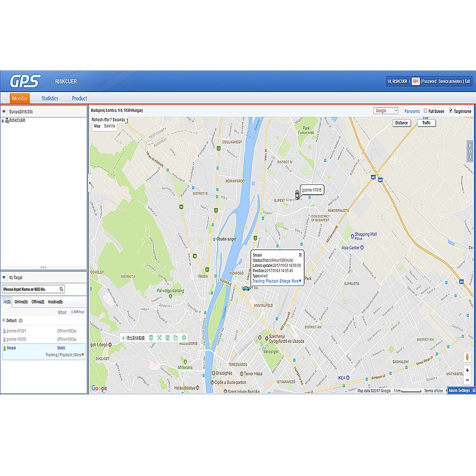The height and width of the screenshot is (476, 476).
Task: Click the GPS logo in the header
Action: 25,81
